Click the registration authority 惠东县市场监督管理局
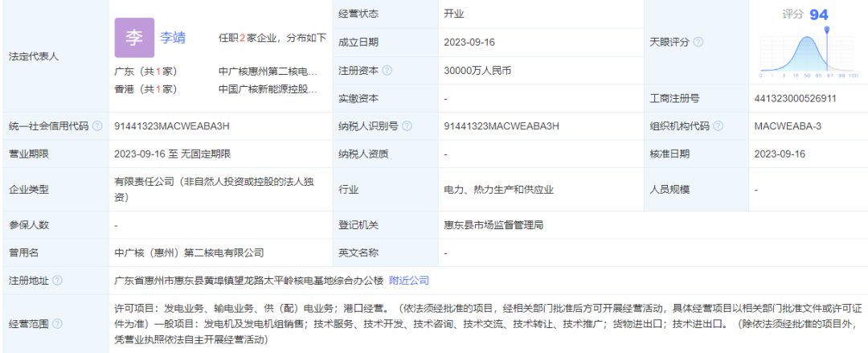868x353 pixels. click(x=497, y=224)
